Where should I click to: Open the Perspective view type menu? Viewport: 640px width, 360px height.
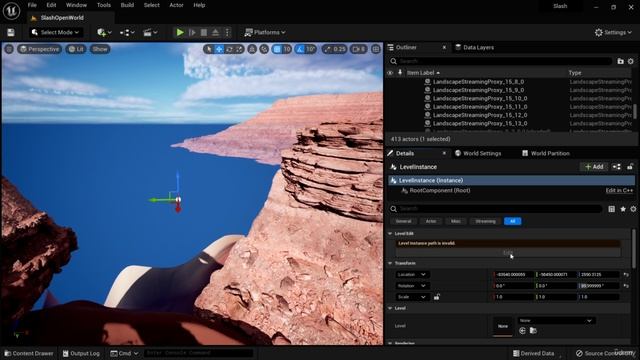[39, 49]
